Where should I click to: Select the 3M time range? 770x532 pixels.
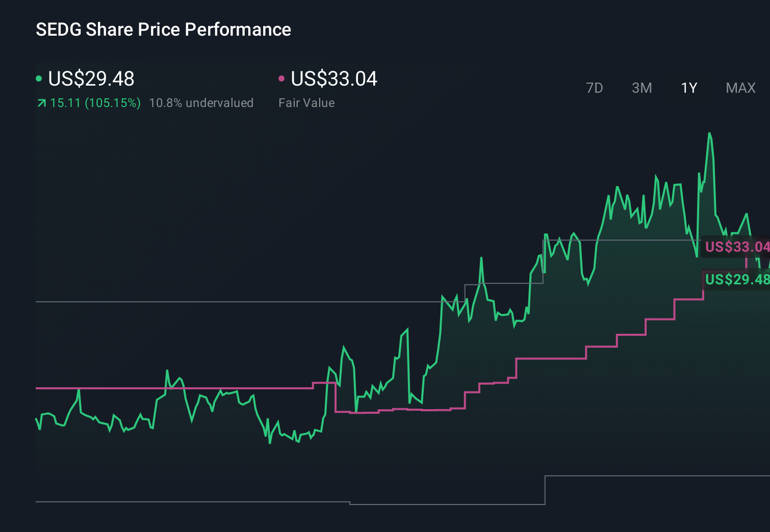click(641, 88)
